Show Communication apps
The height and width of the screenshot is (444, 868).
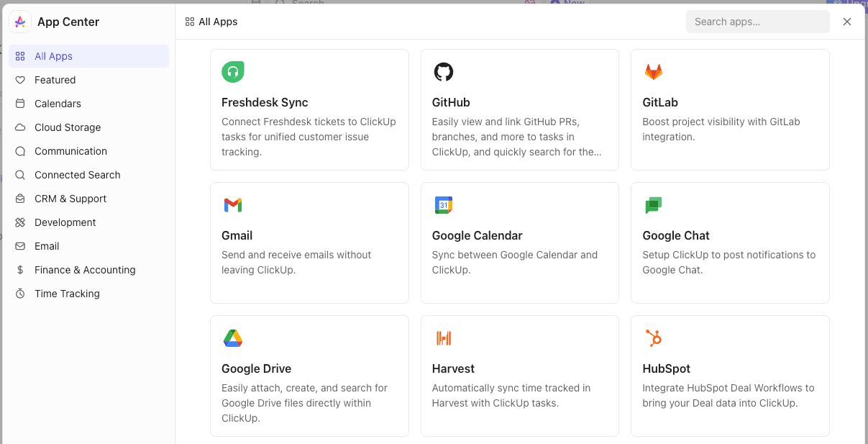click(89, 151)
